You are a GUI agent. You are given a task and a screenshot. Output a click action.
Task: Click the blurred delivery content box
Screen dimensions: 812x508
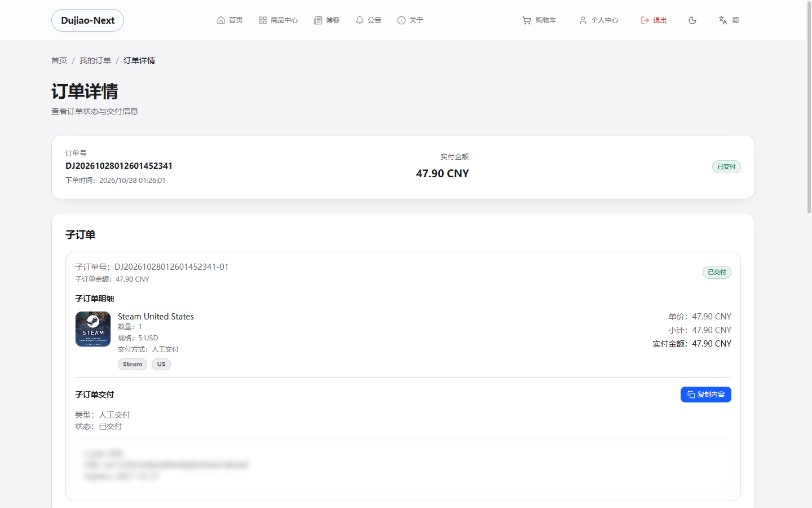tap(403, 465)
